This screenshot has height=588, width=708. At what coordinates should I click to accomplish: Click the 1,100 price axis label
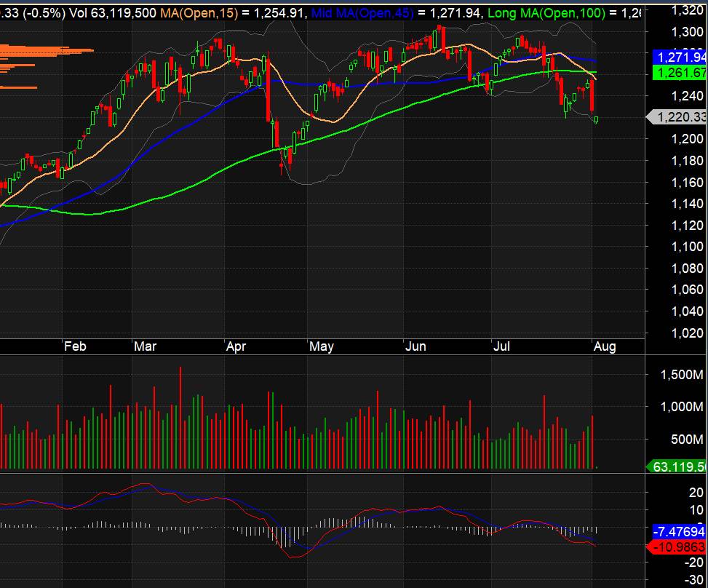(x=687, y=247)
